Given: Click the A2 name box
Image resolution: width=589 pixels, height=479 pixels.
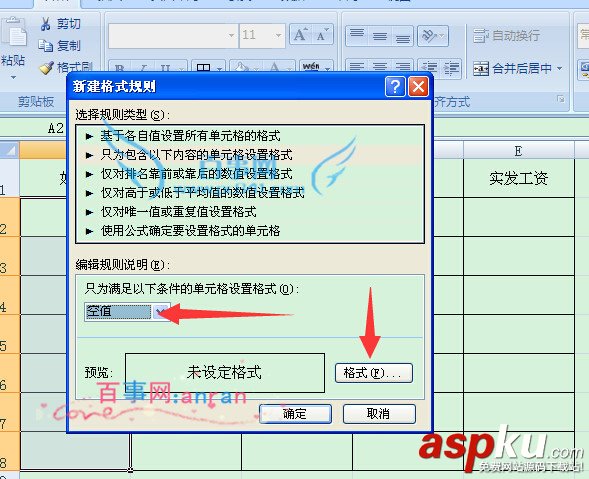Looking at the screenshot, I should pyautogui.click(x=34, y=128).
